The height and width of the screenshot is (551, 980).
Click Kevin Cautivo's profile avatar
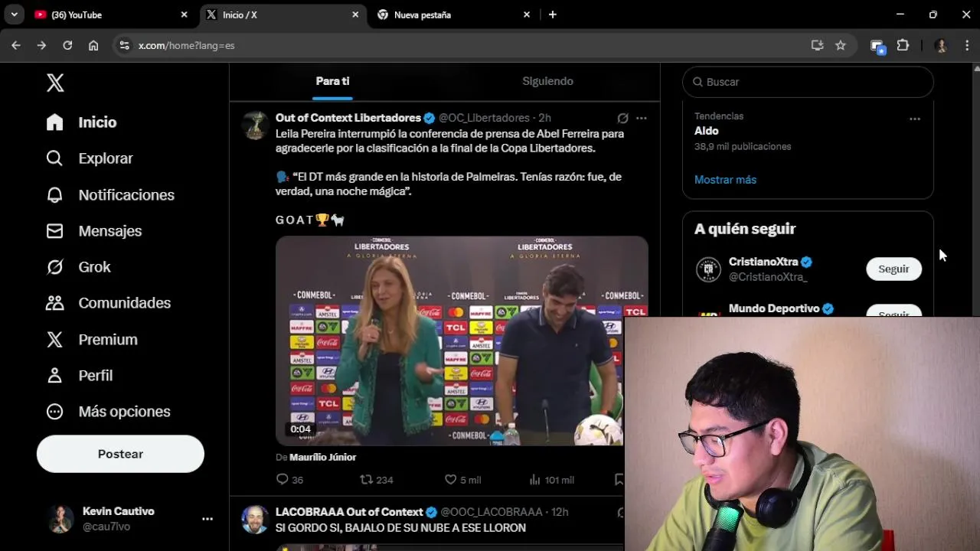(60, 519)
